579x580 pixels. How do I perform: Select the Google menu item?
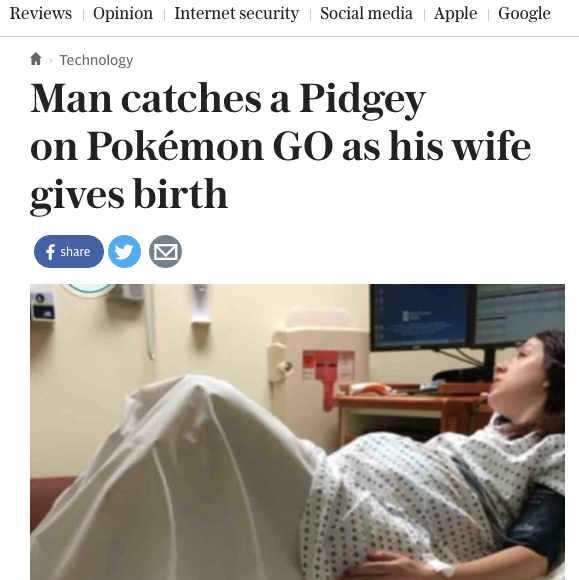524,14
